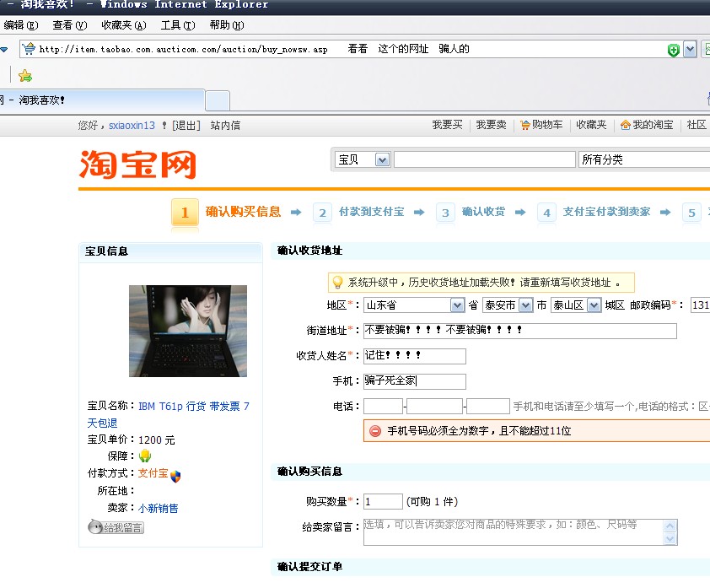Click the 退出 logout link
710x588 pixels.
click(x=186, y=126)
